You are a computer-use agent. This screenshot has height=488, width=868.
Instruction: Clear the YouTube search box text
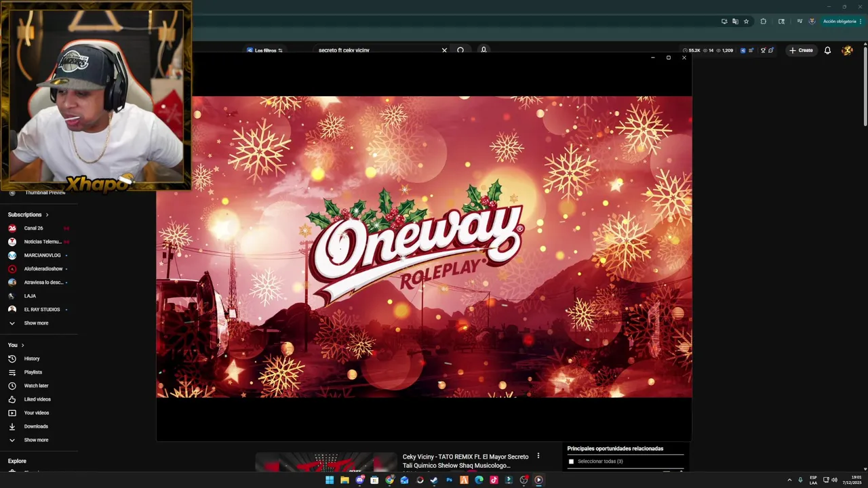tap(444, 50)
